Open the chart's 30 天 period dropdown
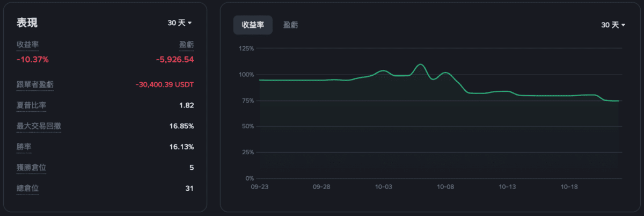Image resolution: width=644 pixels, height=216 pixels. [x=613, y=25]
